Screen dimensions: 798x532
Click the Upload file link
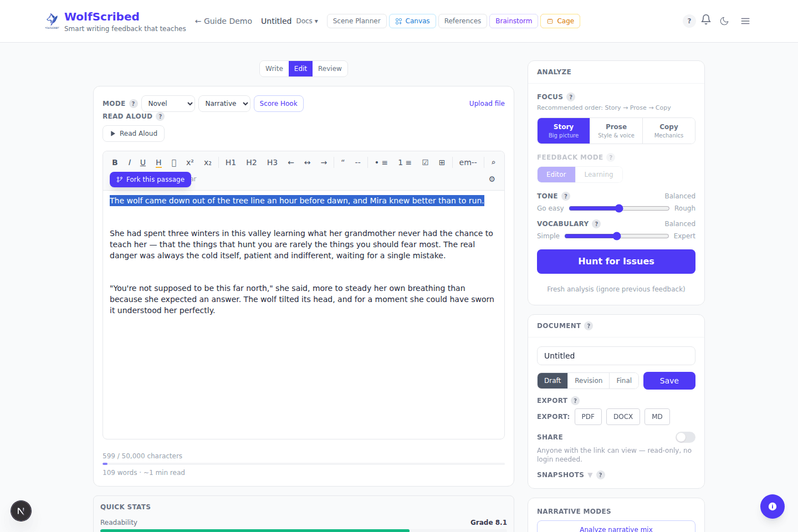pyautogui.click(x=487, y=104)
